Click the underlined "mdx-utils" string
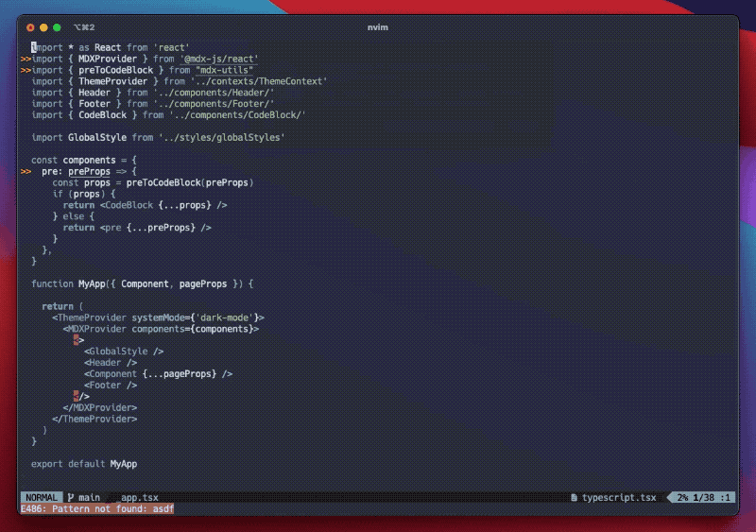Screen dimensions: 756x532 coord(224,70)
